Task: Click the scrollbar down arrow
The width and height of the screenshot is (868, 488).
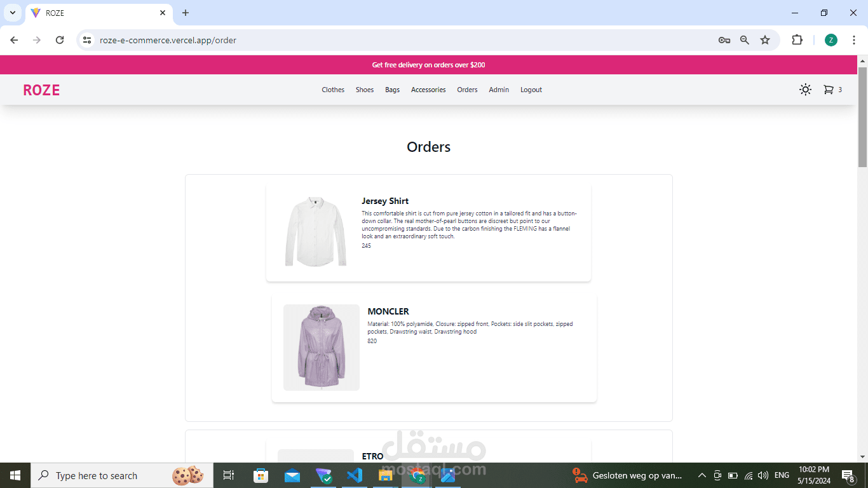Action: 862,457
